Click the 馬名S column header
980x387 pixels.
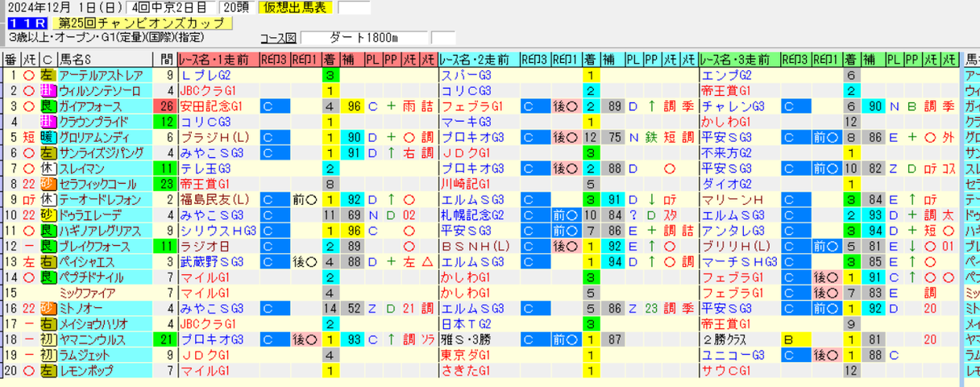click(104, 59)
